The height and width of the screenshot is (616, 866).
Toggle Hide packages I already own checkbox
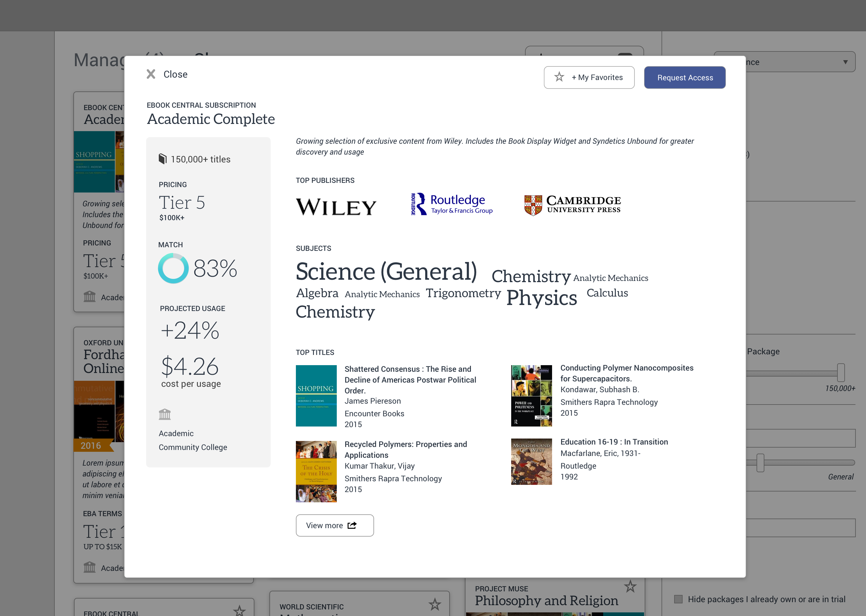click(678, 599)
